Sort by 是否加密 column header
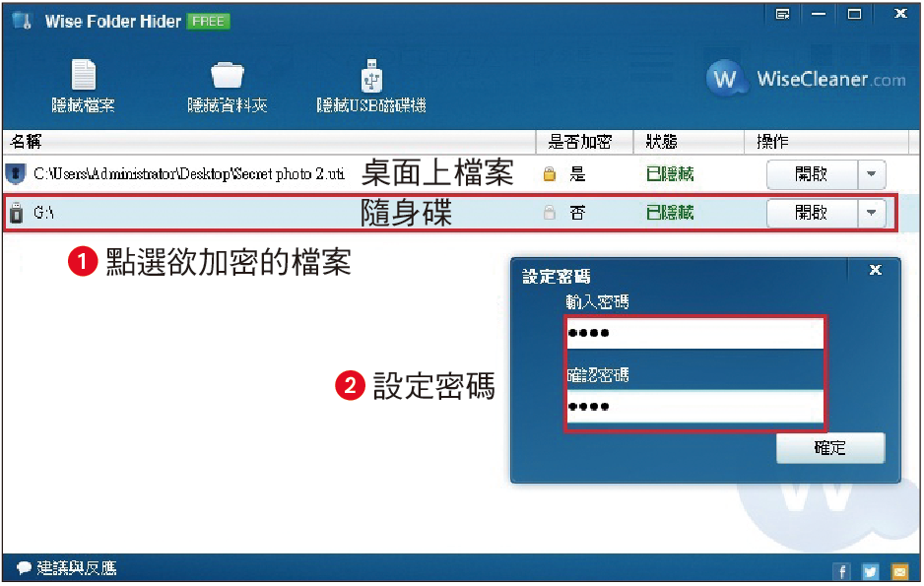Screen dimensions: 924x586 [584, 142]
